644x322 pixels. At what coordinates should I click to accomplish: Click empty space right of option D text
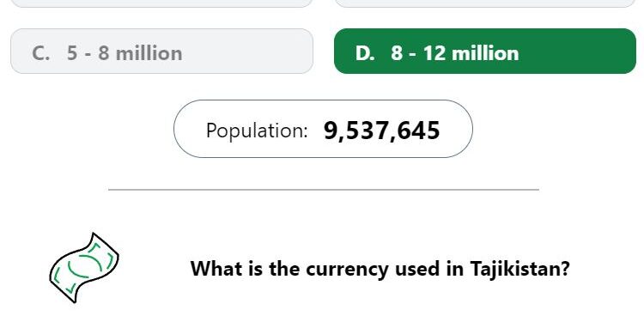pyautogui.click(x=577, y=52)
